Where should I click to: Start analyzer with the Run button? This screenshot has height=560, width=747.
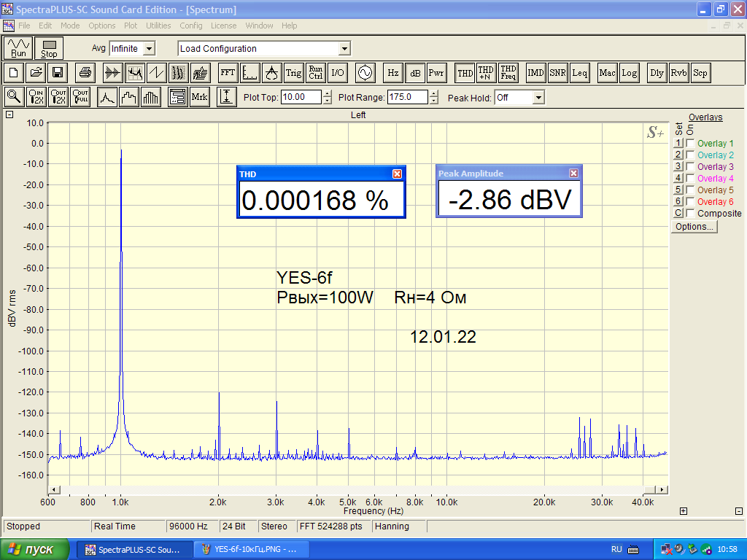[x=18, y=48]
